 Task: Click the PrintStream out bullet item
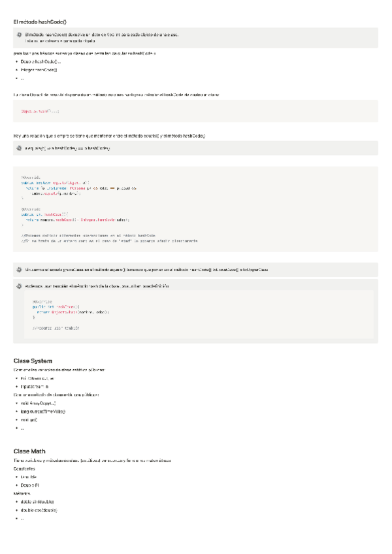point(37,378)
